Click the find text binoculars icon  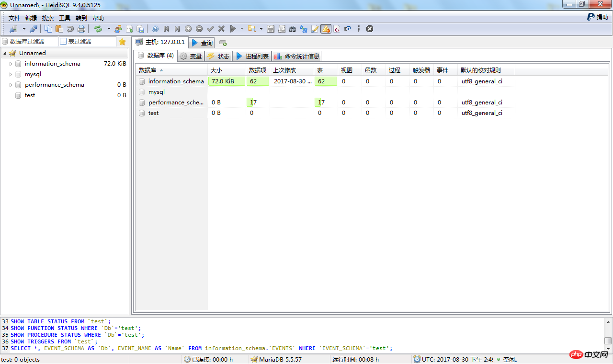[293, 29]
